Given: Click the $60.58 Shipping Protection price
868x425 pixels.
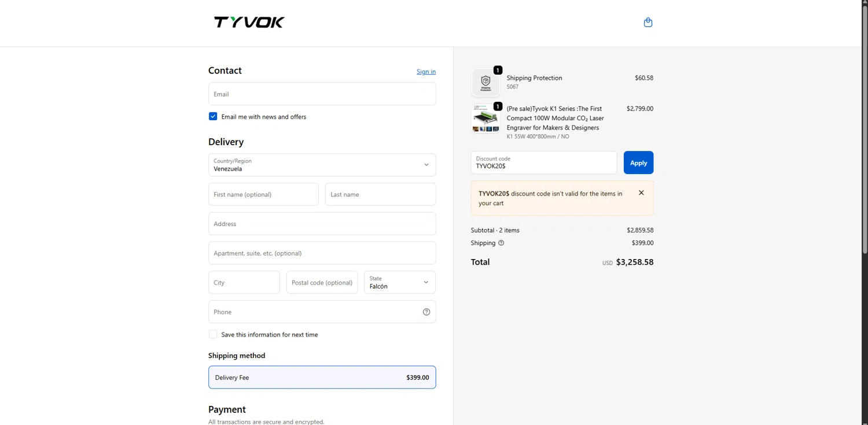Looking at the screenshot, I should click(644, 78).
